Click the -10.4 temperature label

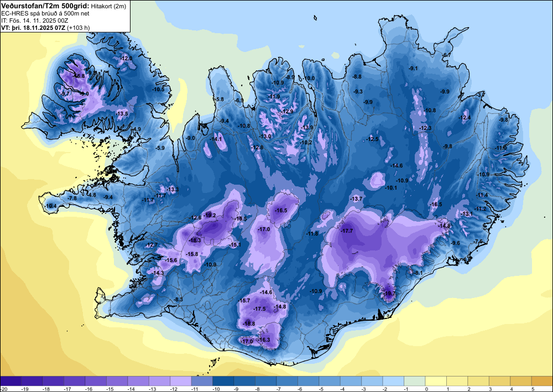pyautogui.click(x=51, y=206)
